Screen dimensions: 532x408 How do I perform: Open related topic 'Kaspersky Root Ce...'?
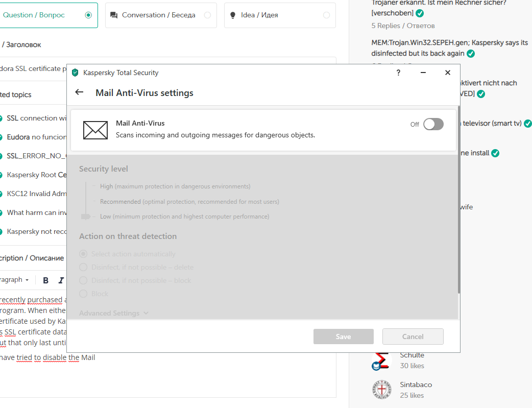[36, 175]
